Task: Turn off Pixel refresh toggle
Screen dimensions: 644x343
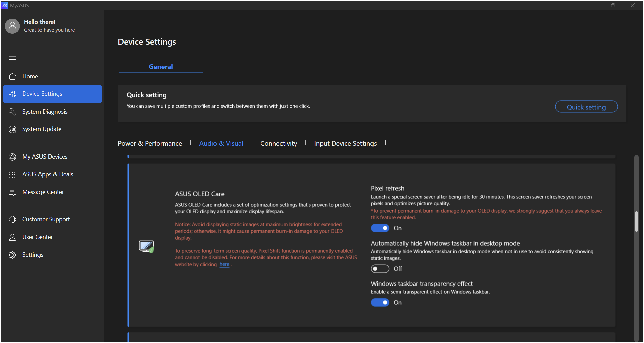Action: [x=380, y=228]
